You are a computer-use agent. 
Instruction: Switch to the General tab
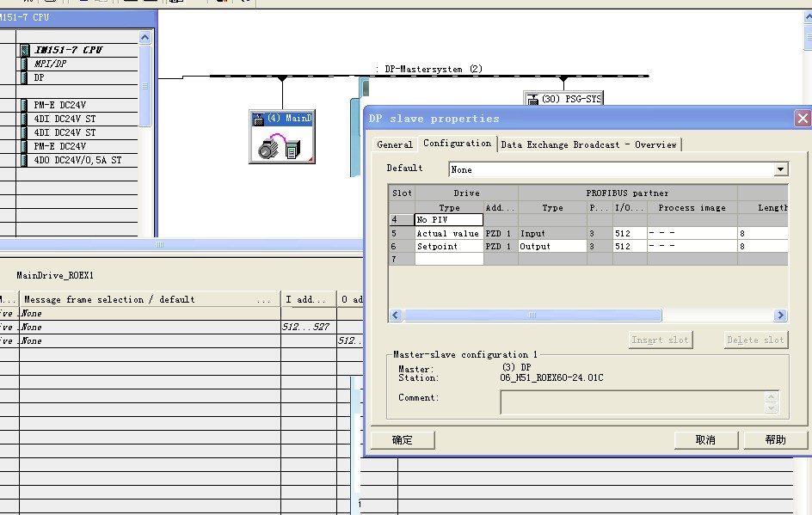pyautogui.click(x=395, y=144)
